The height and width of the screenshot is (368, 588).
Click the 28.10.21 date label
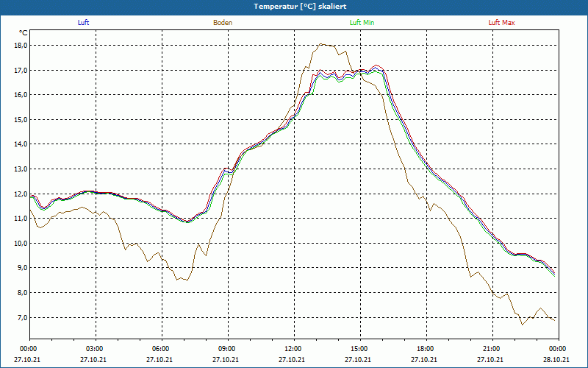[556, 359]
